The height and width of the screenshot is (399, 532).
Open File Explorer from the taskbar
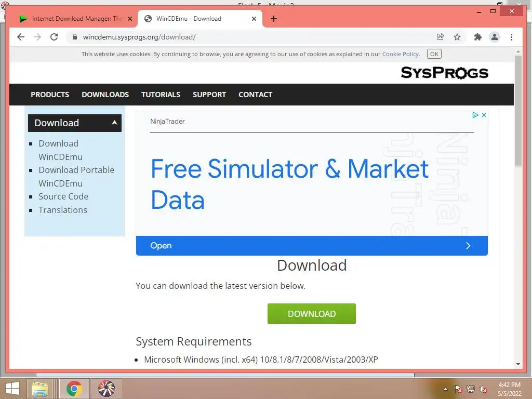[40, 389]
